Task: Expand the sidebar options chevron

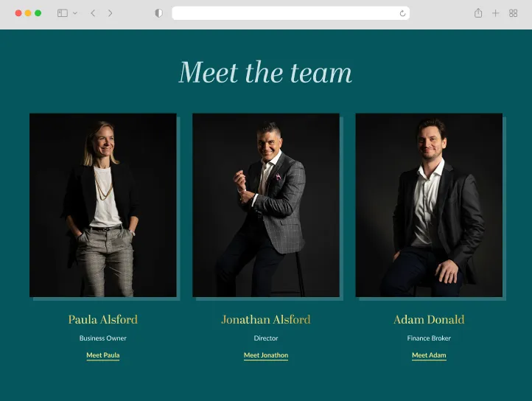Action: click(x=75, y=13)
